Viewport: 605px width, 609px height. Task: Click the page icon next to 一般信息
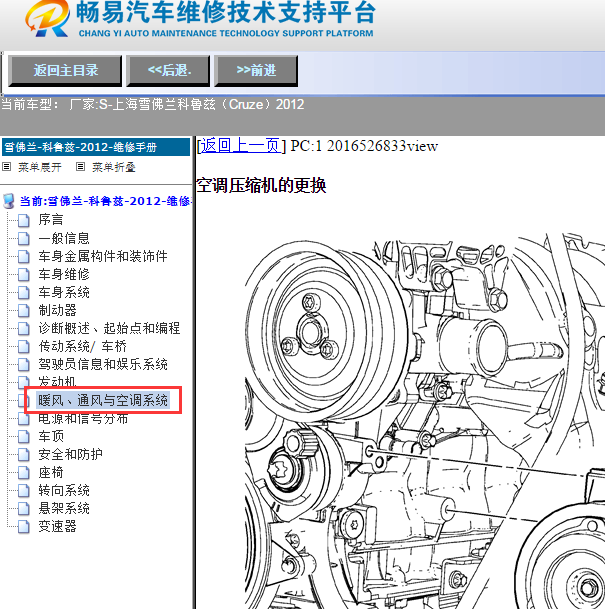point(24,238)
